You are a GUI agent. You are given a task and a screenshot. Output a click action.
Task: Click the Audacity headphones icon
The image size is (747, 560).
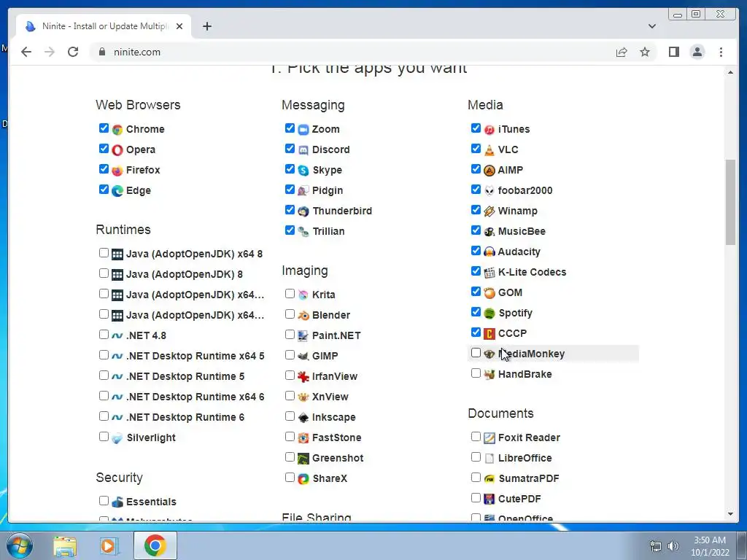(489, 252)
